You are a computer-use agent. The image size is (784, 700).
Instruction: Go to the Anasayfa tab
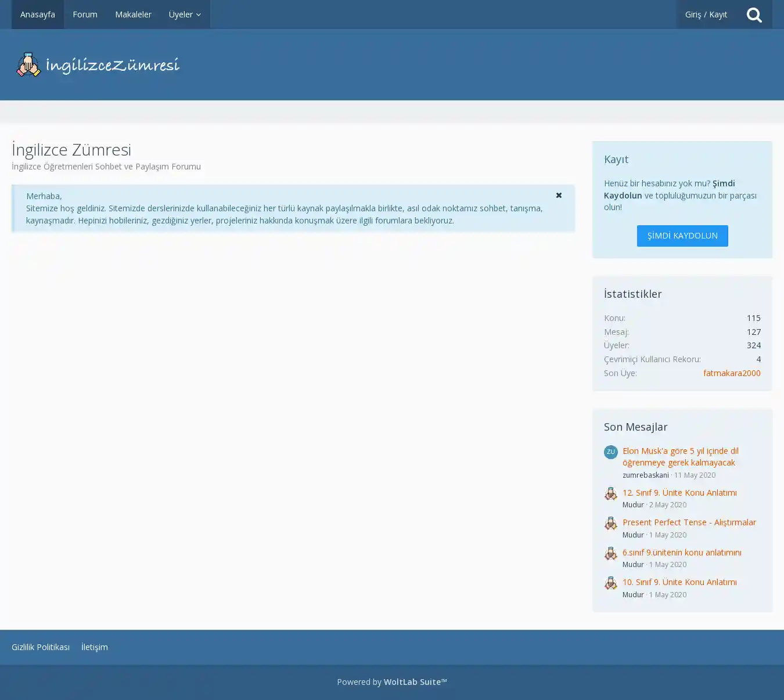pyautogui.click(x=38, y=15)
